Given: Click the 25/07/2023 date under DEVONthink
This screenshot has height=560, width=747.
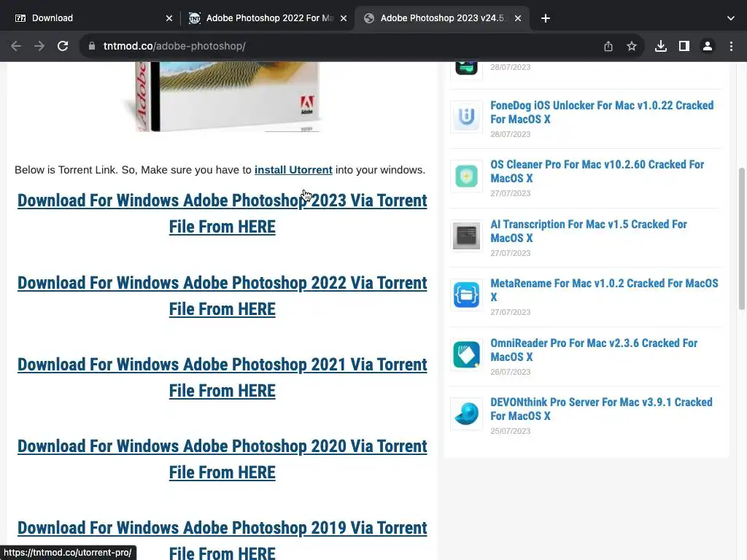Looking at the screenshot, I should pyautogui.click(x=510, y=431).
